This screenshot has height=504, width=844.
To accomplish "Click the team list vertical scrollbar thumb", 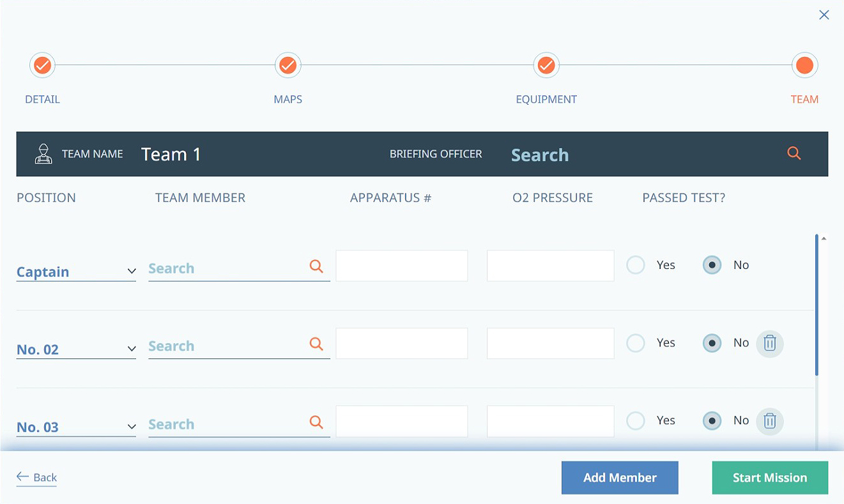I will pos(817,305).
